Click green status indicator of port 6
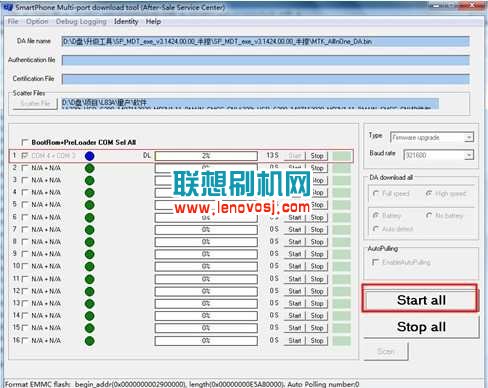The image size is (488, 388). click(x=90, y=218)
